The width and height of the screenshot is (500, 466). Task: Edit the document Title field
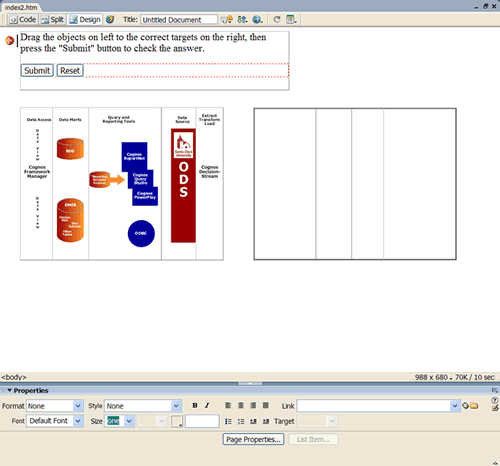179,20
